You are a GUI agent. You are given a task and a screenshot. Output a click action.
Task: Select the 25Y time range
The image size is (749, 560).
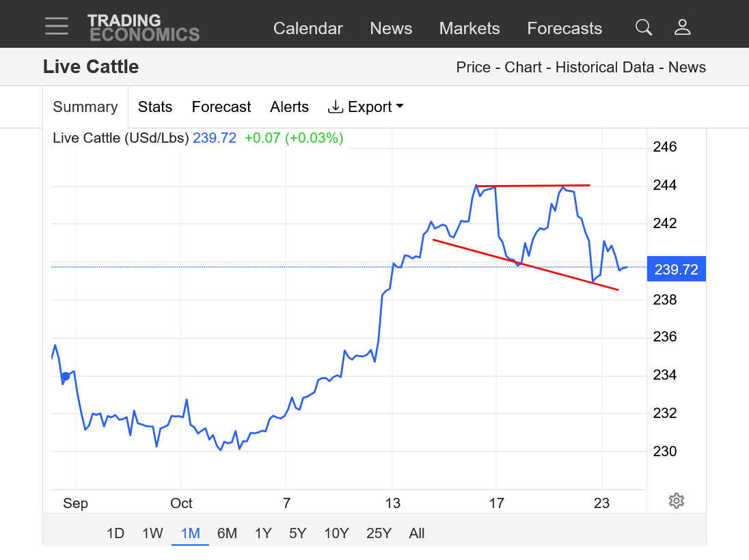pos(378,533)
